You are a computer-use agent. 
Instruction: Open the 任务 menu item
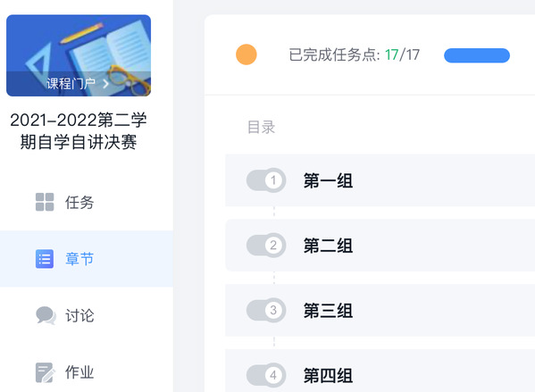(x=87, y=202)
